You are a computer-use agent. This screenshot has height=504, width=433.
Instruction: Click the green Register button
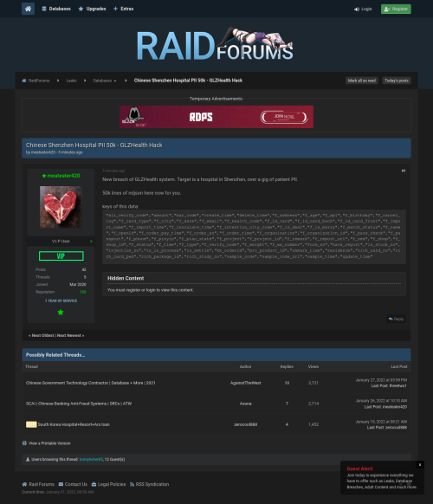[x=396, y=9]
